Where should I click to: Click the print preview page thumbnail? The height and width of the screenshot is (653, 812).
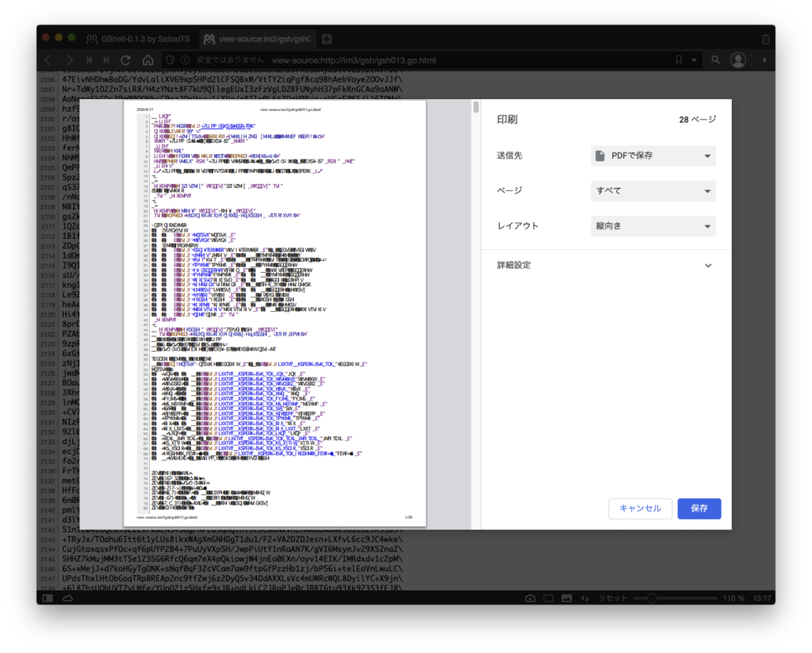click(x=274, y=313)
